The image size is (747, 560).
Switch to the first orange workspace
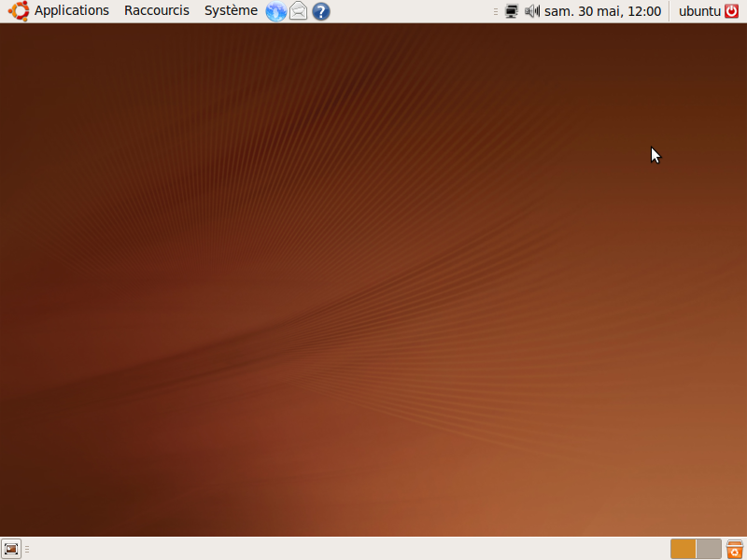(x=684, y=549)
